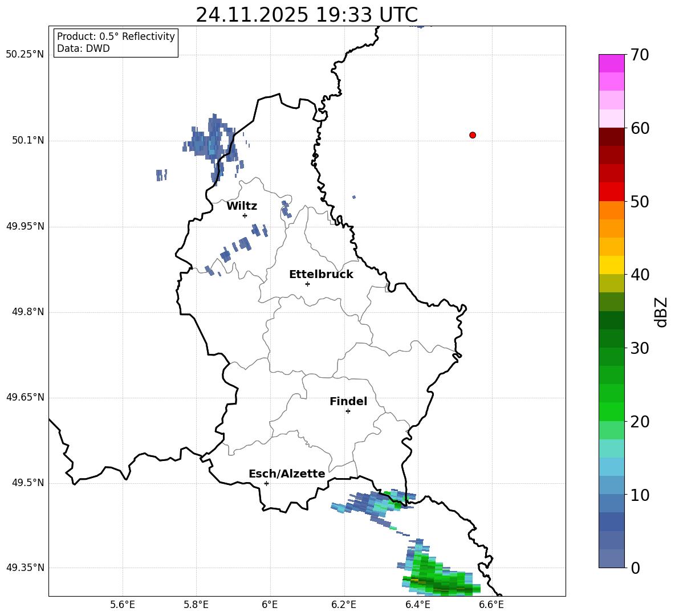The width and height of the screenshot is (675, 616).
Task: Click the 50.1°N latitude label
Action: pos(28,141)
